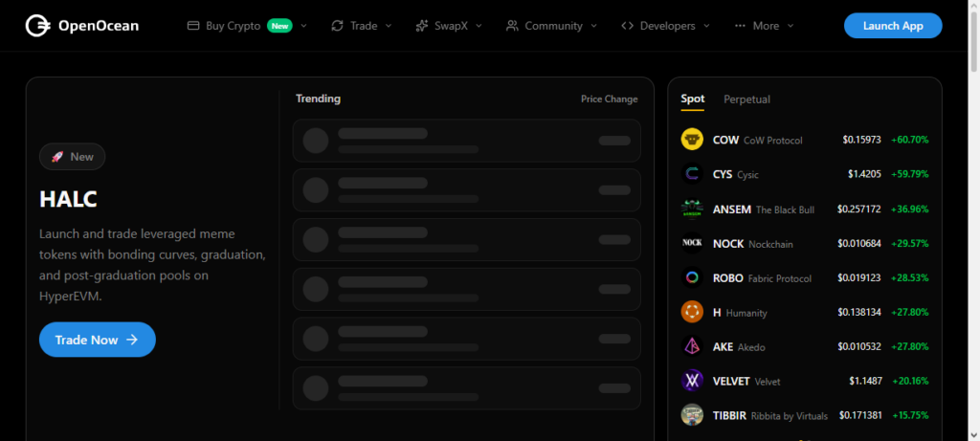
Task: Open the Trade menu label
Action: click(364, 26)
